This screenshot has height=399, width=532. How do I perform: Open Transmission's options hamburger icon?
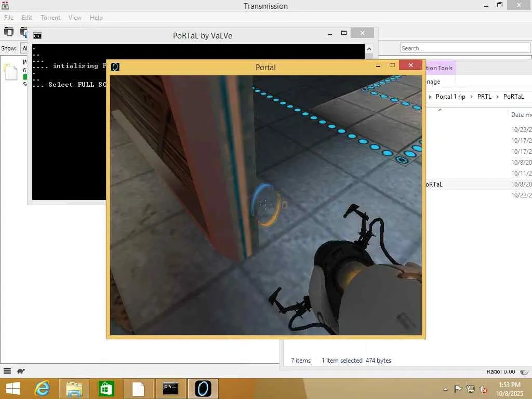[7, 371]
